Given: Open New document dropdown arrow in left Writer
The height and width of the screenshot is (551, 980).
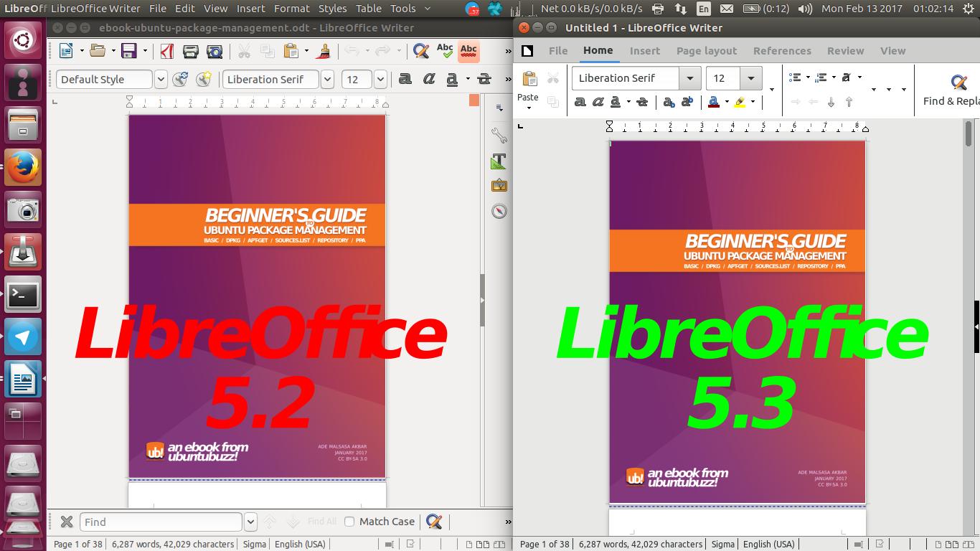Looking at the screenshot, I should [81, 51].
